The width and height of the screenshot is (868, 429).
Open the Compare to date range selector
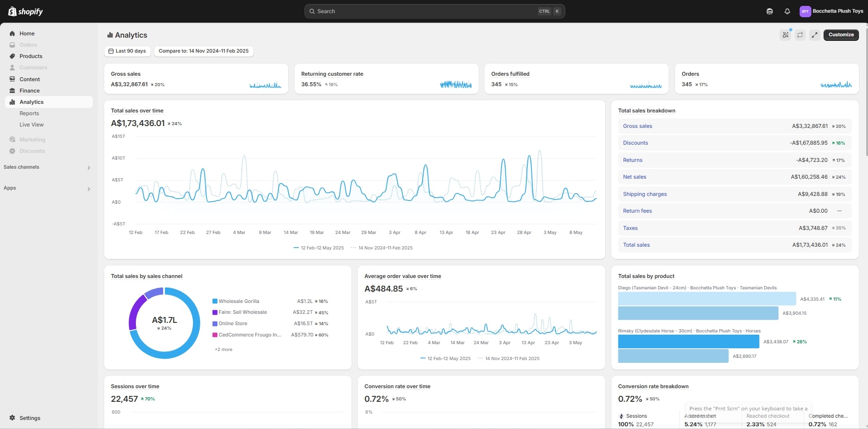tap(203, 51)
